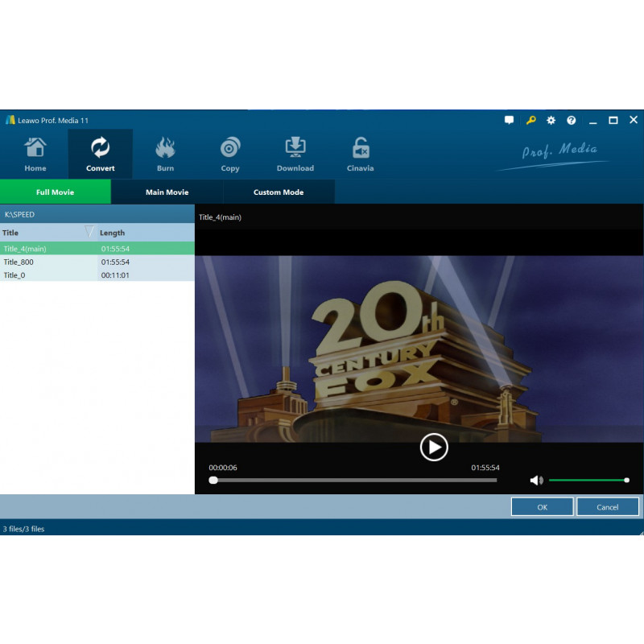Open help with the question mark icon

tap(571, 120)
